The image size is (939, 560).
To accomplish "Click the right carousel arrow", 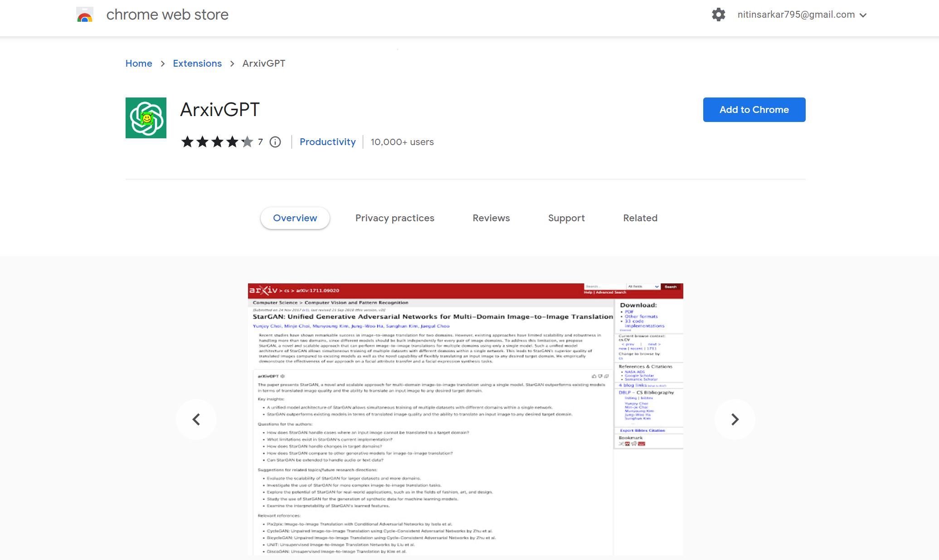I will click(x=735, y=419).
